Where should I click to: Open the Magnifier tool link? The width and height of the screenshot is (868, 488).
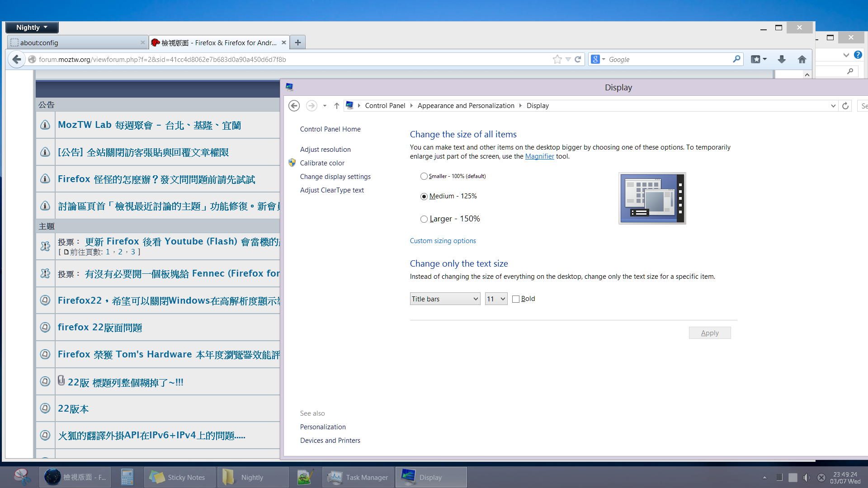click(539, 156)
